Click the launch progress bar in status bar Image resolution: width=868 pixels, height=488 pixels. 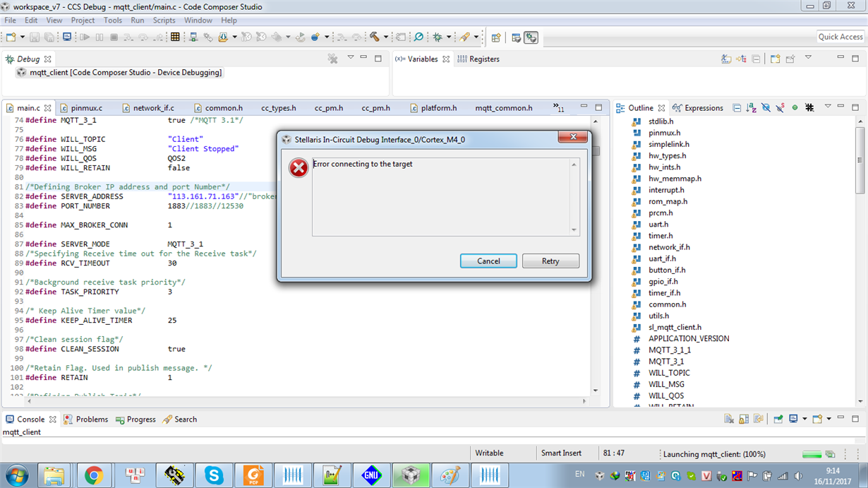point(812,454)
